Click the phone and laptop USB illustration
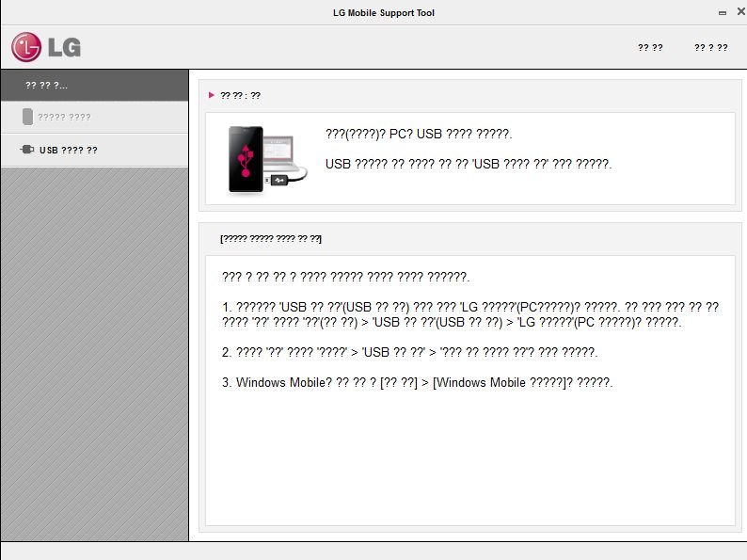 click(267, 160)
